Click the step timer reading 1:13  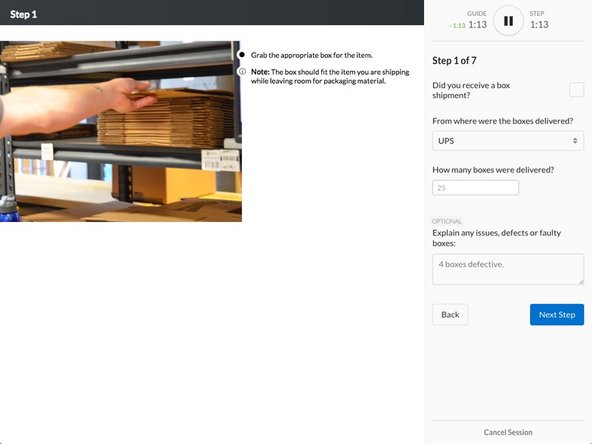(x=539, y=25)
